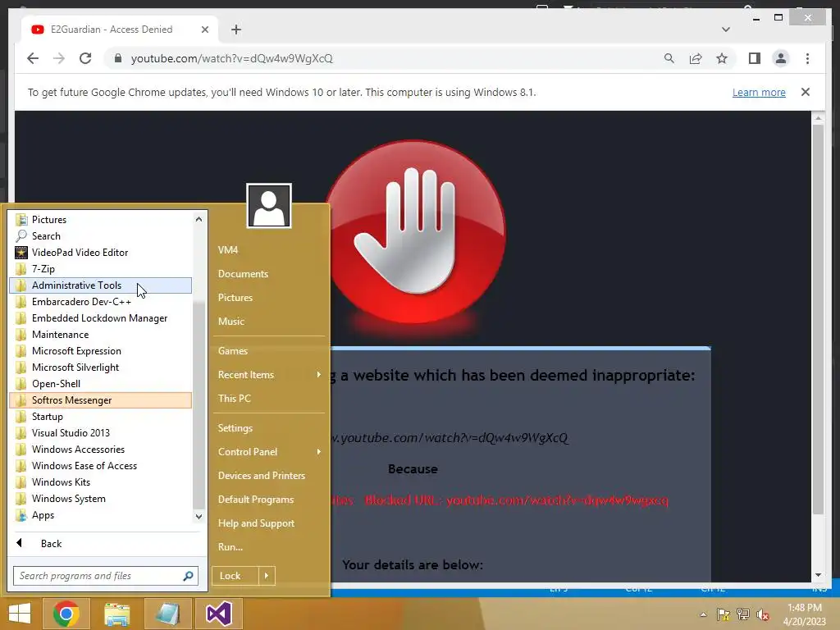This screenshot has width=840, height=630.
Task: Open Help and Support
Action: click(256, 523)
